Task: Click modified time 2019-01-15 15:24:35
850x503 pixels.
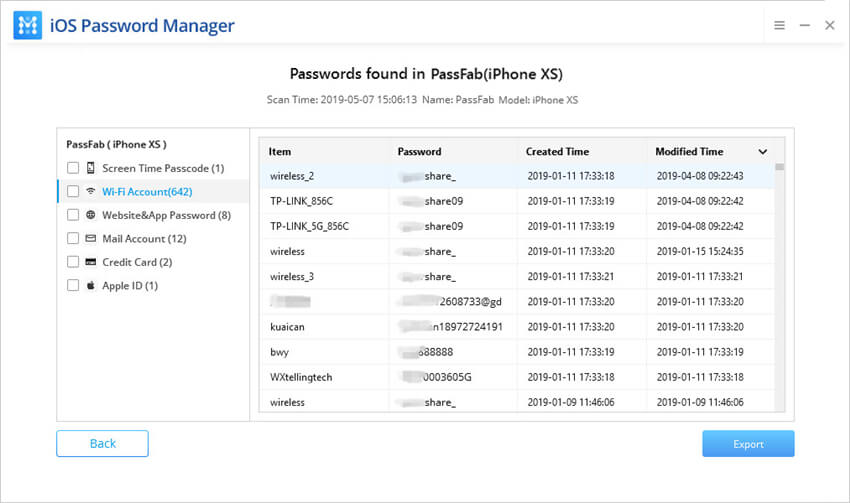Action: click(700, 252)
